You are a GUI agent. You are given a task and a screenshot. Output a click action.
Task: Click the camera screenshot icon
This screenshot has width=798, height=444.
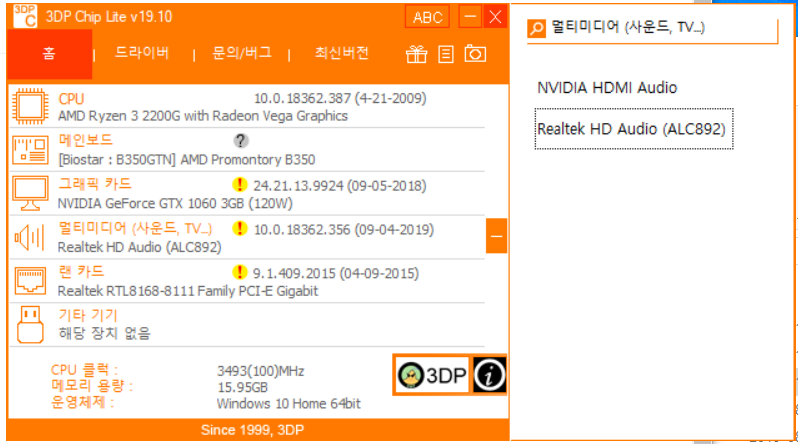(475, 53)
